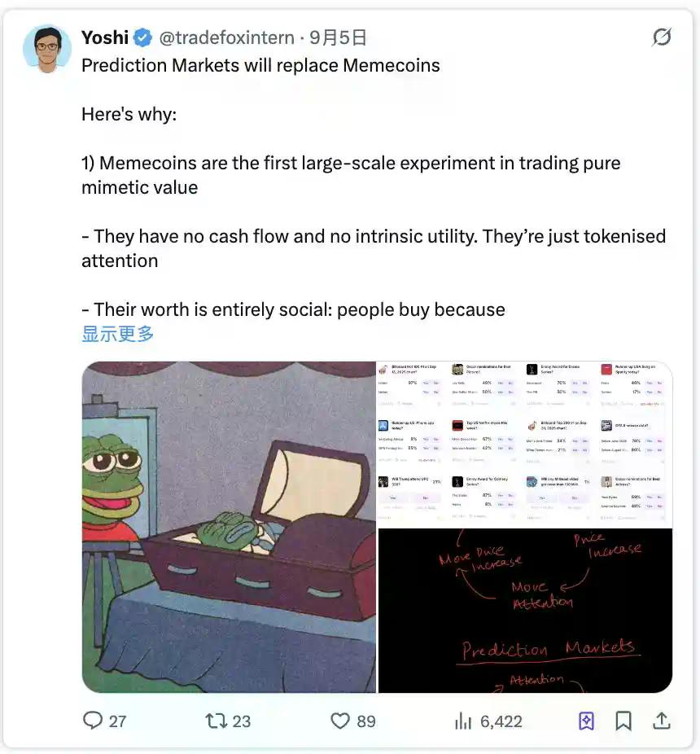Open the prediction markets grid screenshot
Viewport: 700px width, 754px height.
pos(525,443)
